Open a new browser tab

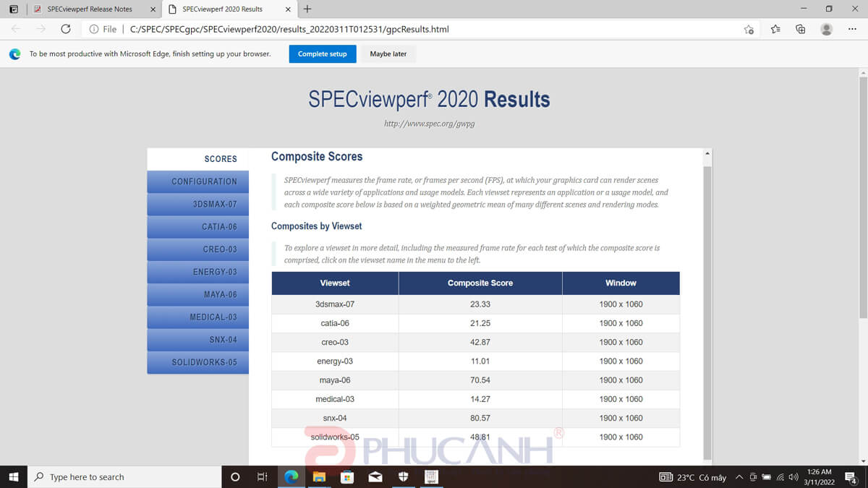coord(307,9)
